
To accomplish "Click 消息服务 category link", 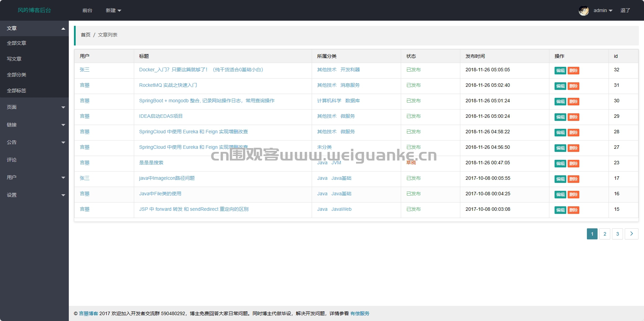I will 350,85.
